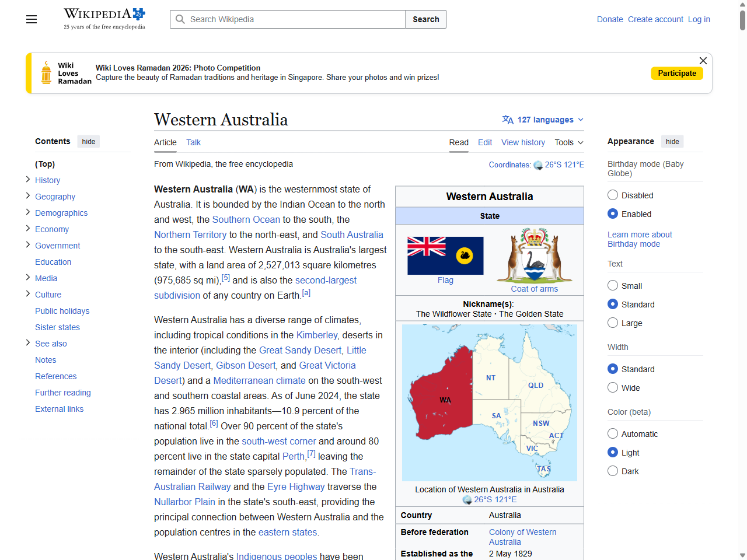Click the globe icon beside the coordinates

(x=538, y=165)
